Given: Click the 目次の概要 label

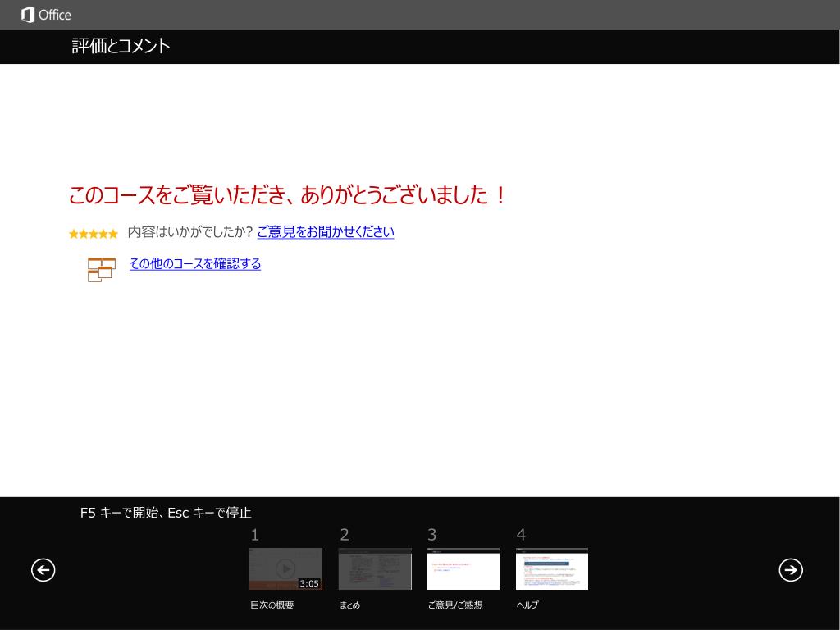Looking at the screenshot, I should [x=272, y=605].
